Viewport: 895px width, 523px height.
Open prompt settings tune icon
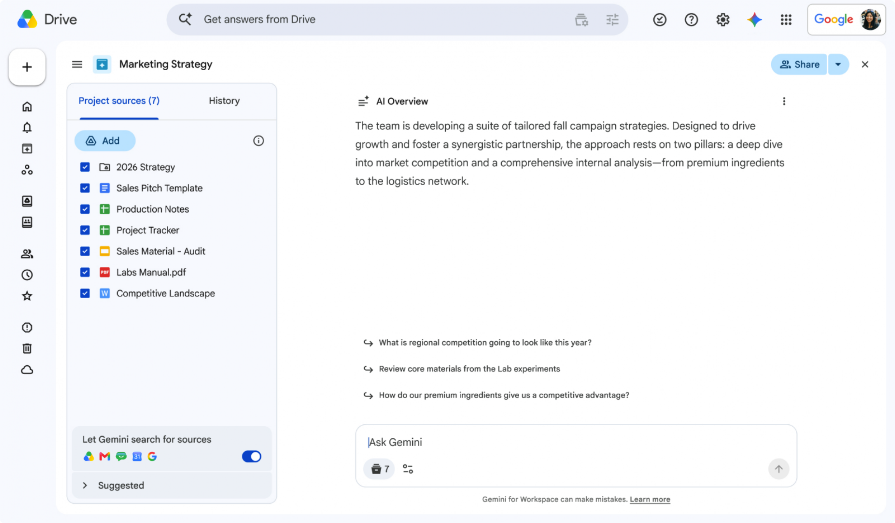click(x=408, y=469)
